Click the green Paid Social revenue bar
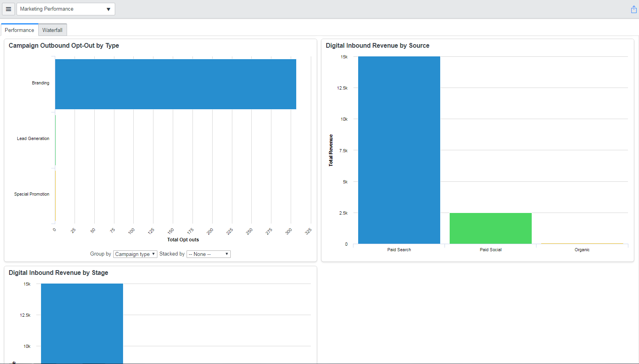The height and width of the screenshot is (364, 639). 491,228
